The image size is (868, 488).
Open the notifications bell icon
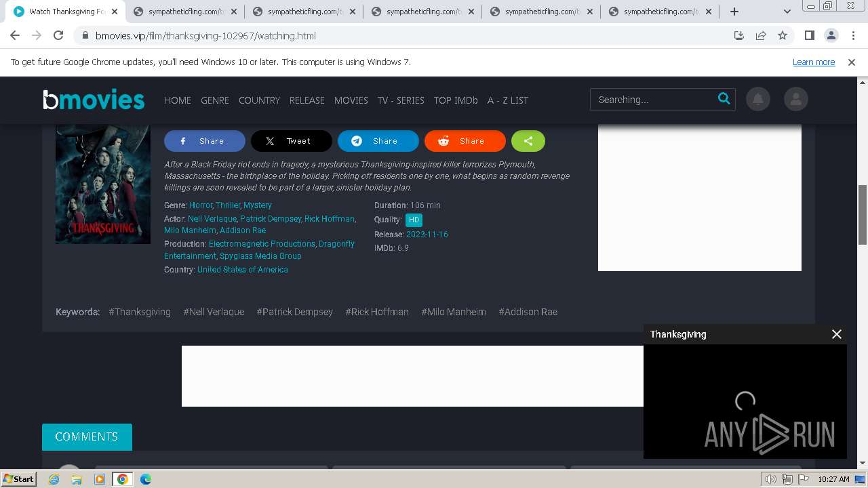click(x=758, y=100)
